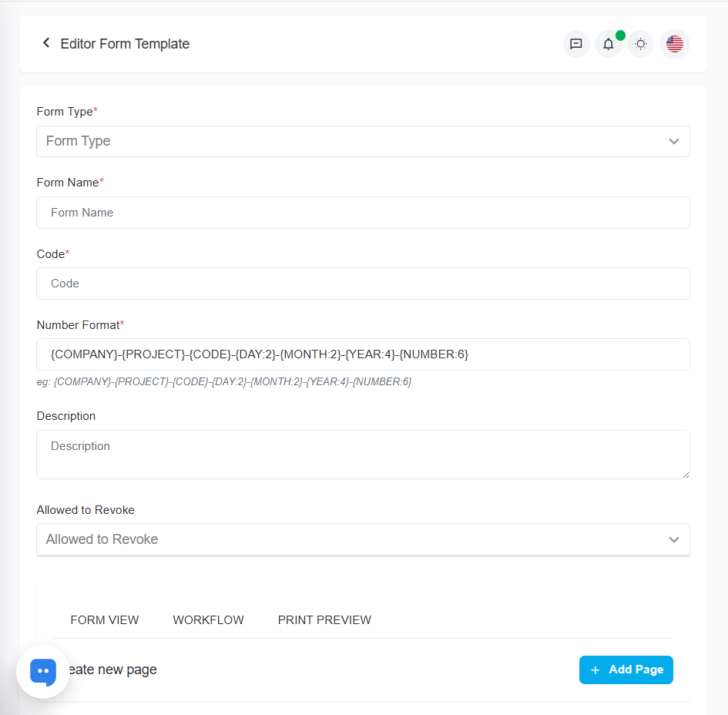Click the chevron on Allowed to Revoke
Viewport: 728px width, 715px height.
(x=674, y=540)
